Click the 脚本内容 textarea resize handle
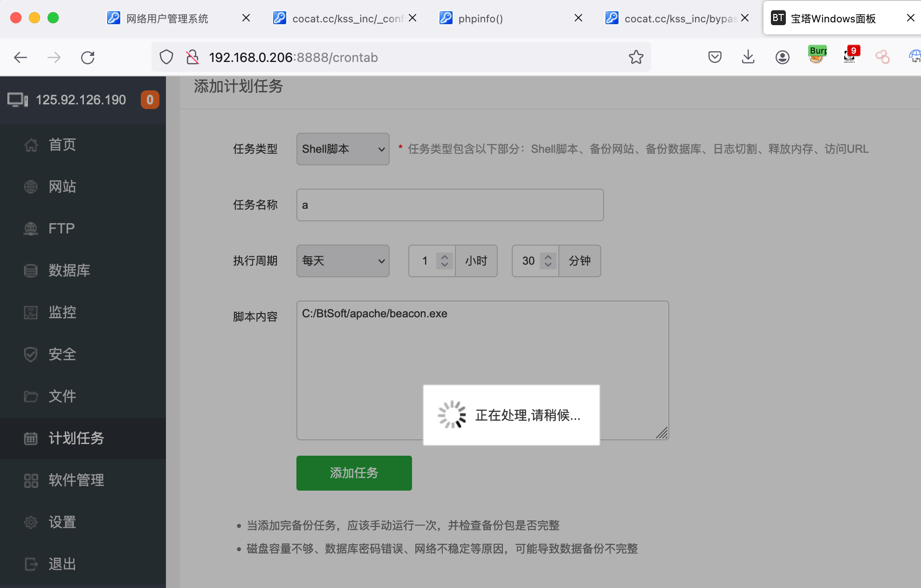Image resolution: width=921 pixels, height=588 pixels. 662,433
